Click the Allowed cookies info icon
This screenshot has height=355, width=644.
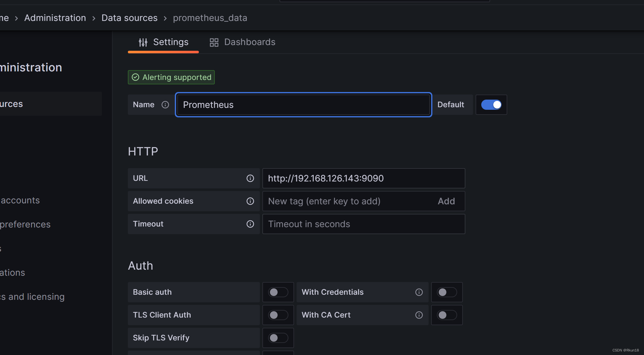(x=251, y=201)
